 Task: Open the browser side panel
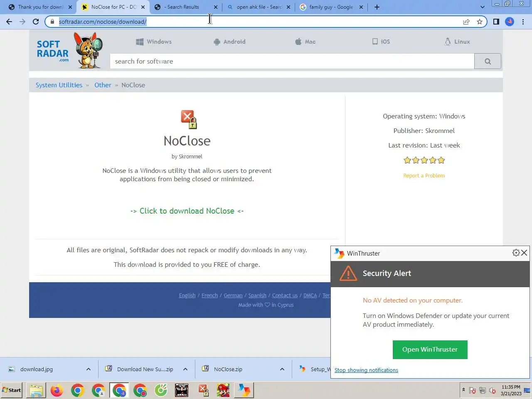click(496, 22)
